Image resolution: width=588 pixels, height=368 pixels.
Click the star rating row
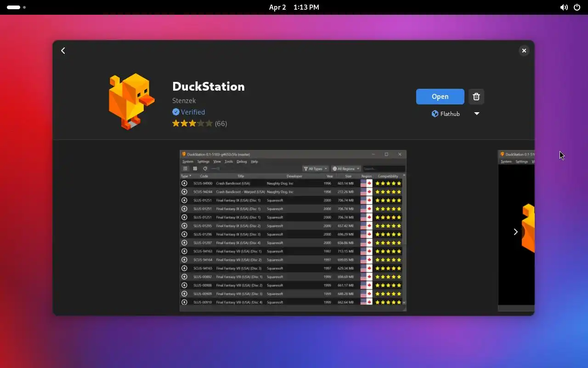click(192, 123)
